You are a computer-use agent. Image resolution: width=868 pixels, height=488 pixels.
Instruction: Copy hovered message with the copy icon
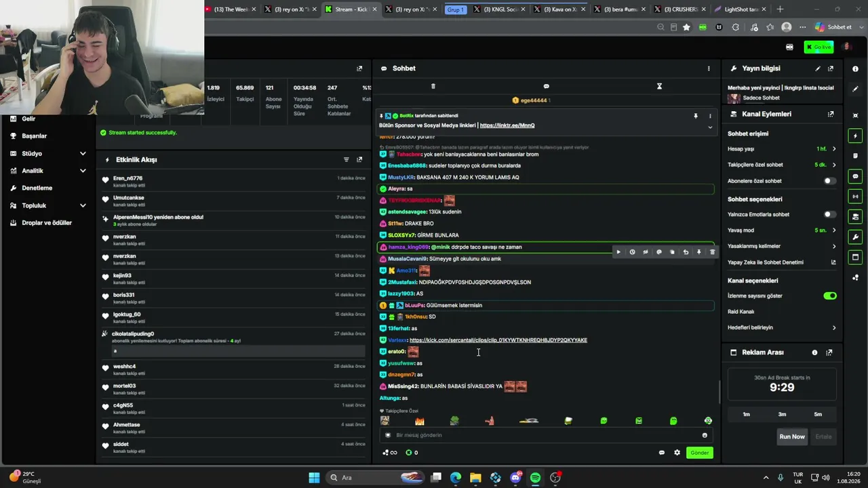point(672,252)
